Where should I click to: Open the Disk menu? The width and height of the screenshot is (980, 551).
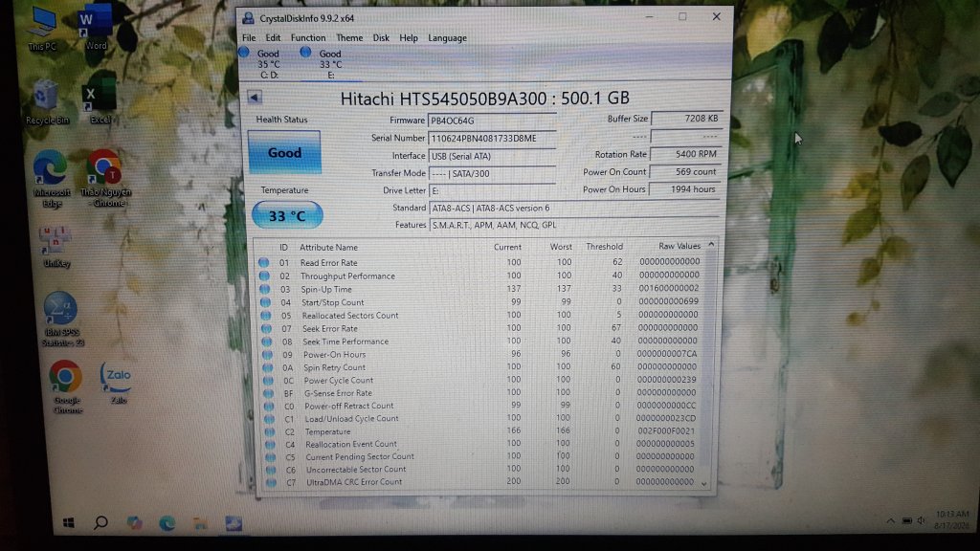[x=381, y=38]
